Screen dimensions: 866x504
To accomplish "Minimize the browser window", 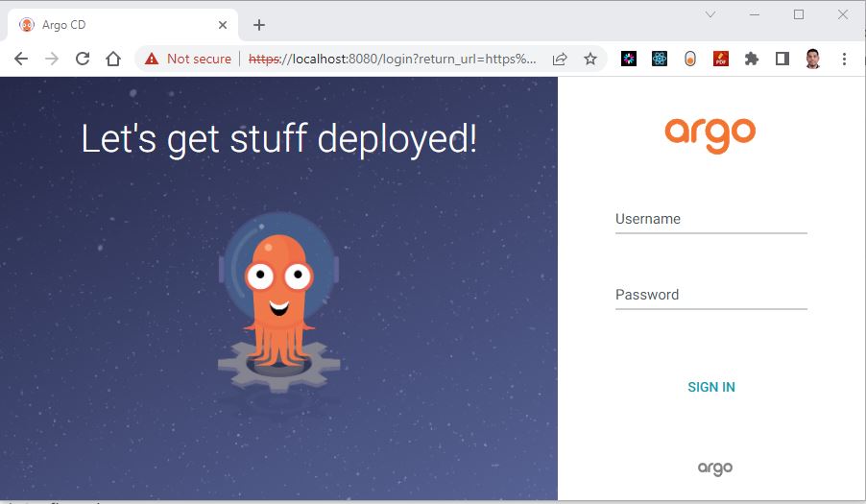I will click(755, 14).
